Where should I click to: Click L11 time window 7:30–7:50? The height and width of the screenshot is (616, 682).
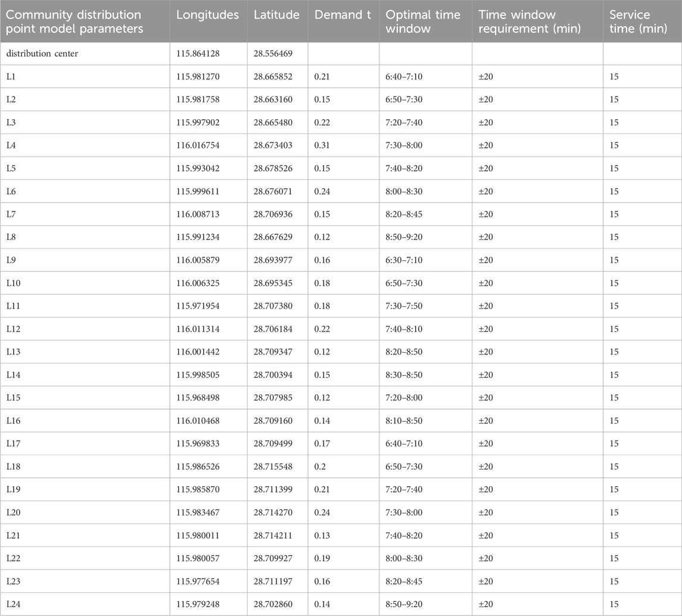point(406,306)
